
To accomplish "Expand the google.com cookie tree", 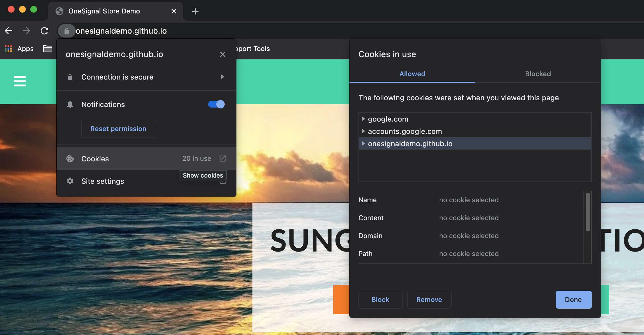I will [363, 119].
